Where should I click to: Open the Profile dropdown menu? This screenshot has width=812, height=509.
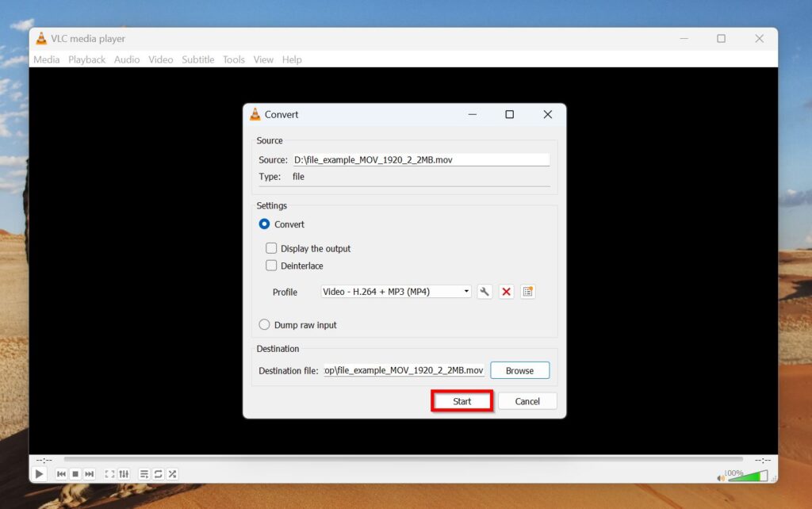466,291
